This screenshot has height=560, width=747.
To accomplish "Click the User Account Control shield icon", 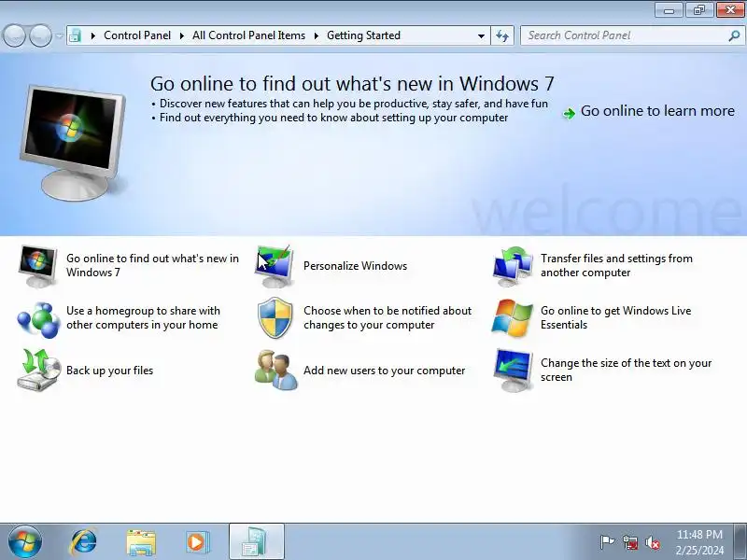I will pyautogui.click(x=275, y=318).
